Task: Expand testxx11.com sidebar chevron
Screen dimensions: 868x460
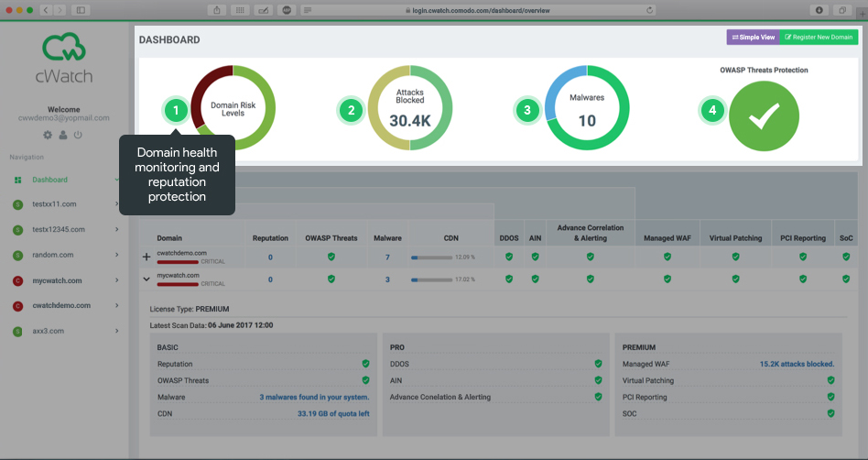Action: coord(117,204)
